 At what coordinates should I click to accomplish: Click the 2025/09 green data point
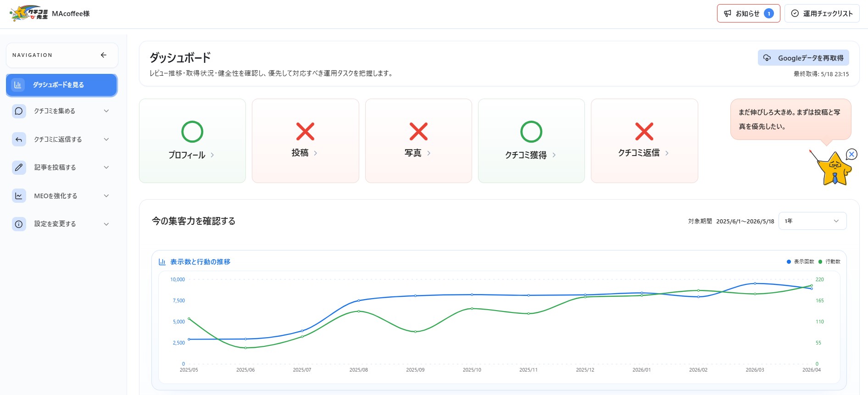tap(415, 332)
